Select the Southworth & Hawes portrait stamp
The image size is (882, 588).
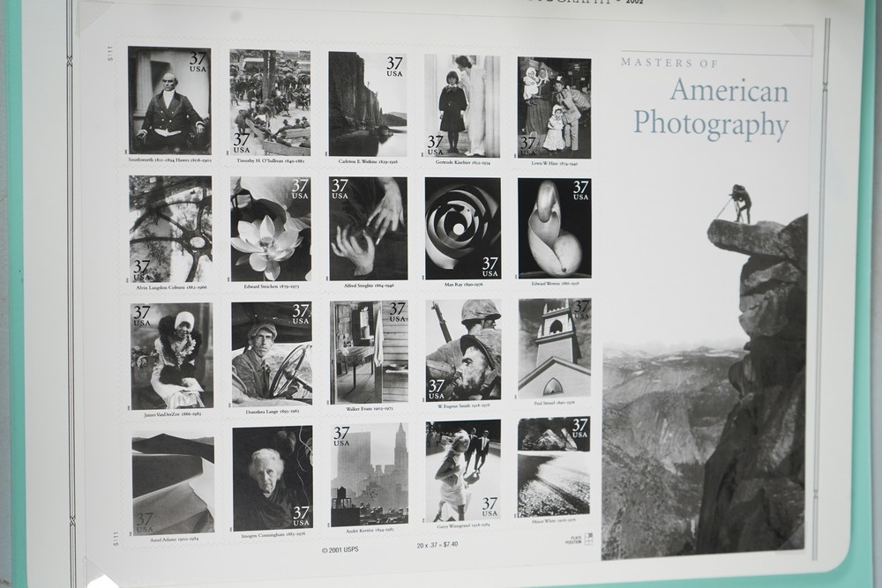click(169, 100)
